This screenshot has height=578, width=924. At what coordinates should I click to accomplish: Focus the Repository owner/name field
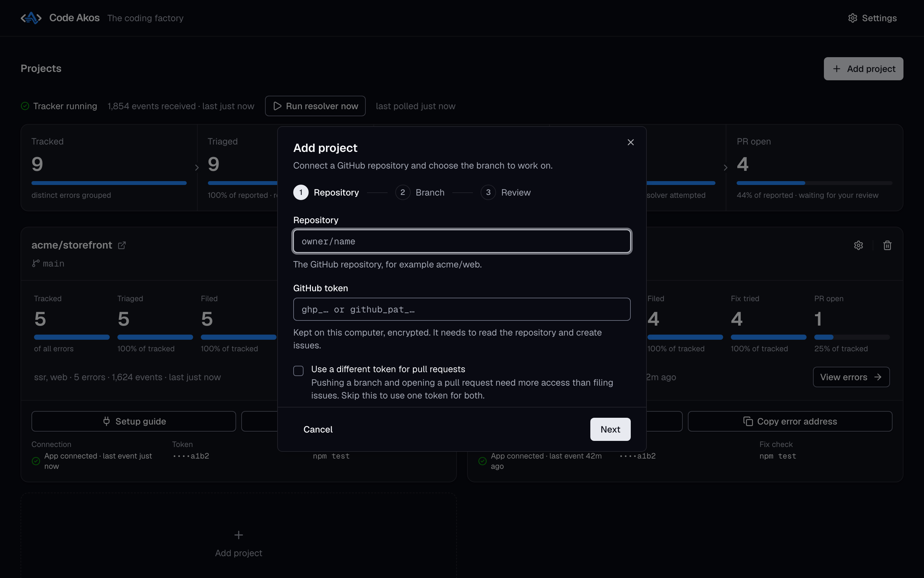pos(462,241)
